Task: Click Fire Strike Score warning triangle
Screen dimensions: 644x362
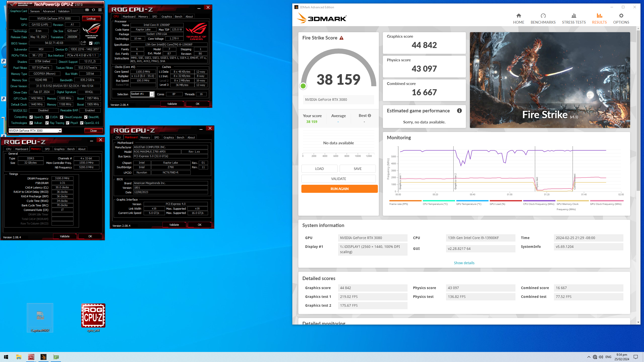Action: coord(341,38)
